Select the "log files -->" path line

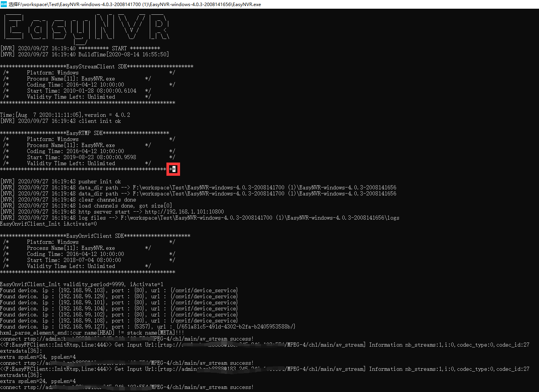point(200,218)
